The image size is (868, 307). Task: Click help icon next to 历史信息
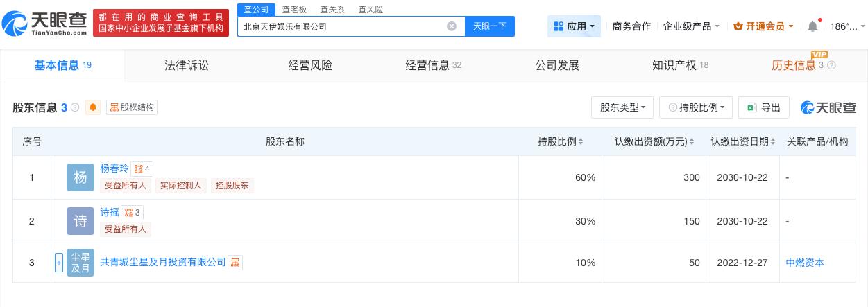coord(831,66)
